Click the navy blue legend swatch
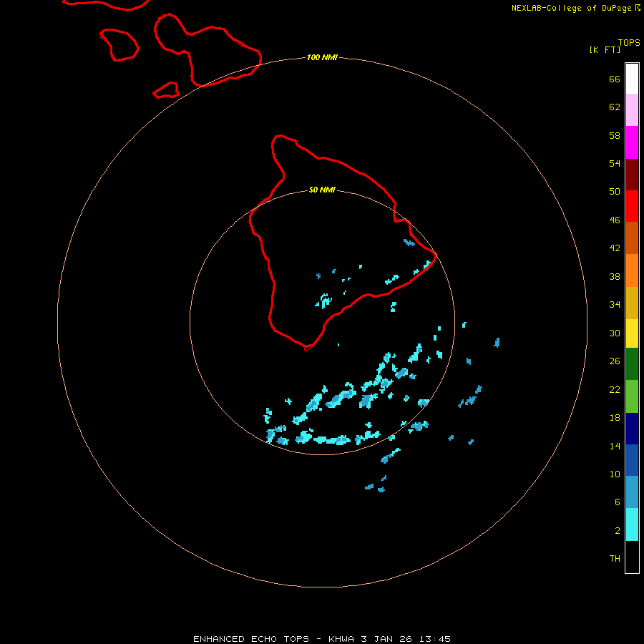 tap(632, 429)
